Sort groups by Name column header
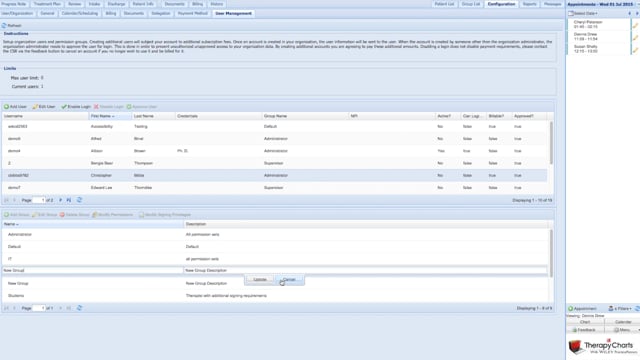Viewport: 640px width, 360px height. pyautogui.click(x=93, y=224)
